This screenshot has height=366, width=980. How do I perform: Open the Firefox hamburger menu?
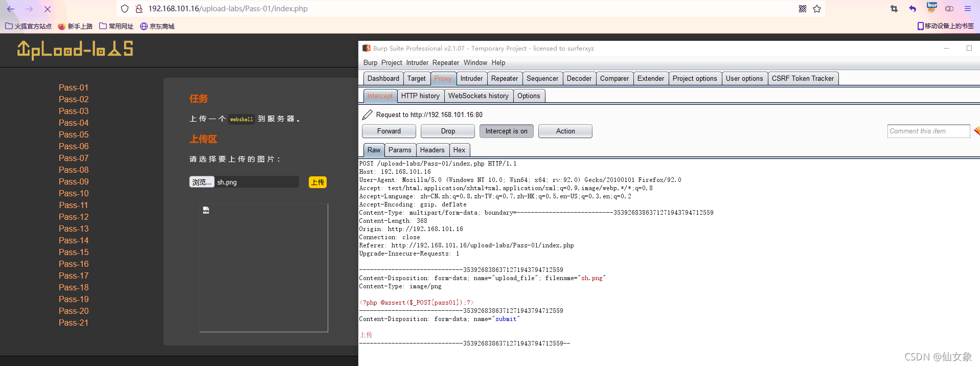tap(968, 9)
